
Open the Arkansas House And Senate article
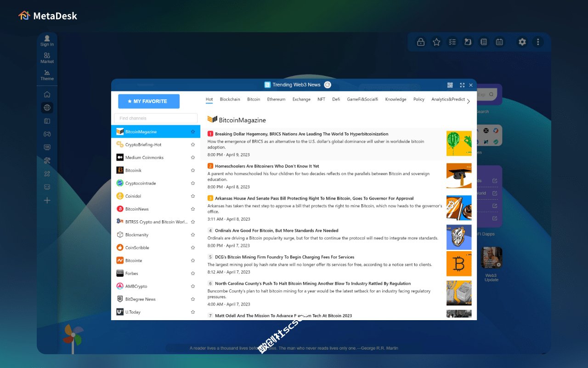pyautogui.click(x=314, y=198)
